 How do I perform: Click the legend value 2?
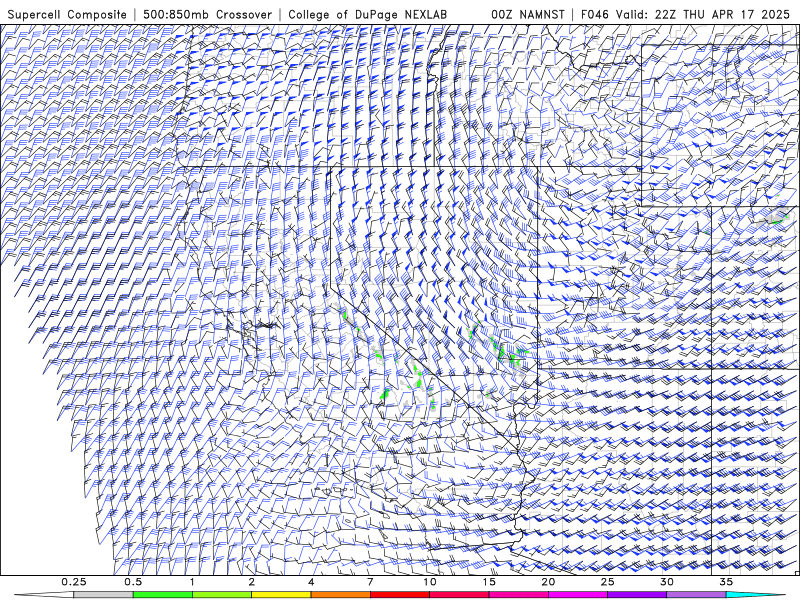[252, 582]
